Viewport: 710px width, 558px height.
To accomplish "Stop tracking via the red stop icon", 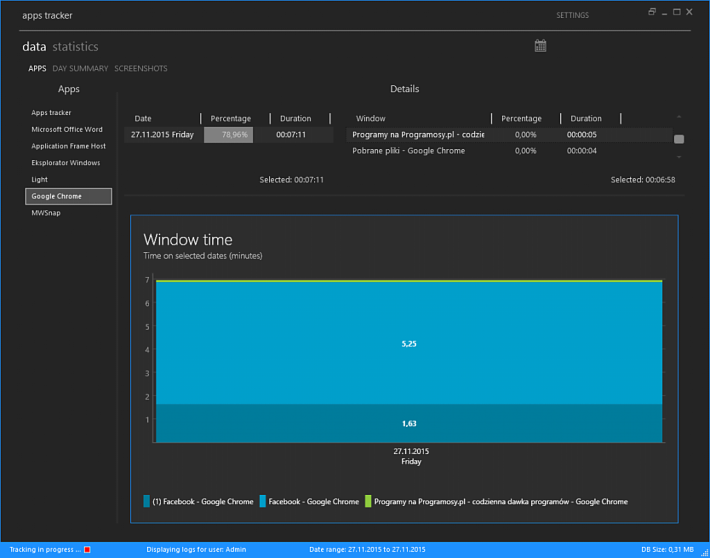I will (87, 549).
